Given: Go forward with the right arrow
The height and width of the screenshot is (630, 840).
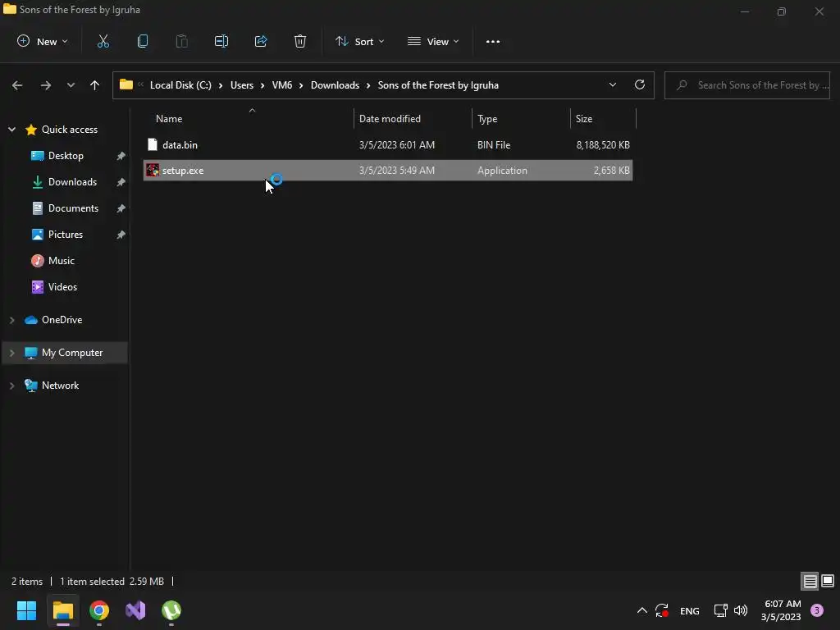Looking at the screenshot, I should (46, 85).
